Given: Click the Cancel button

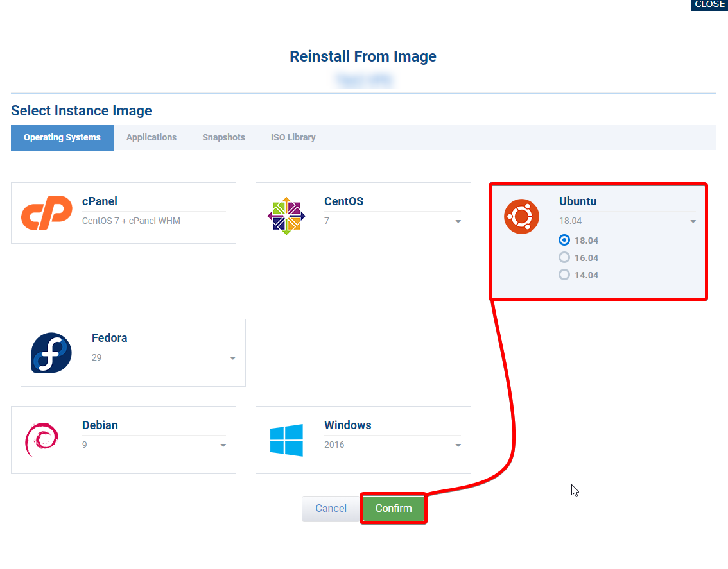Looking at the screenshot, I should coord(331,508).
